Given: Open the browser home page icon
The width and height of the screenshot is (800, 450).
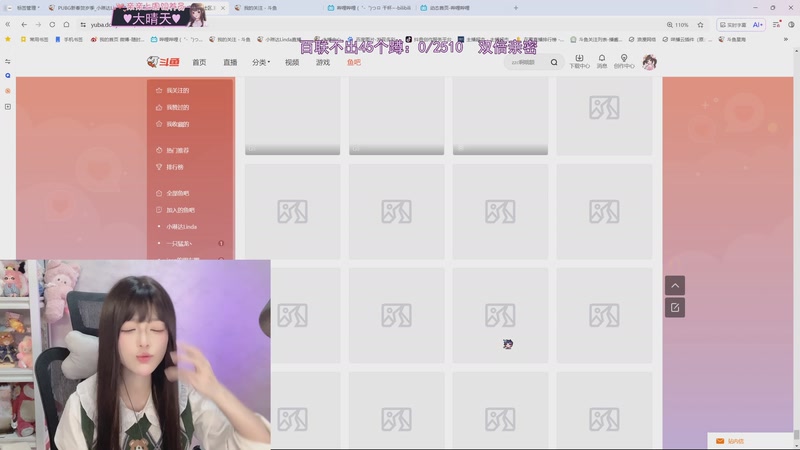Looking at the screenshot, I should coord(66,24).
